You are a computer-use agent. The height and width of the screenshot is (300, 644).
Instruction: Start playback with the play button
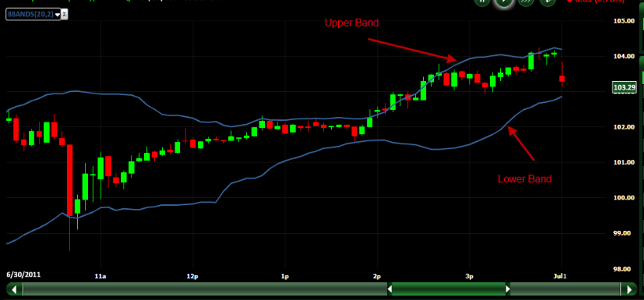pyautogui.click(x=503, y=2)
